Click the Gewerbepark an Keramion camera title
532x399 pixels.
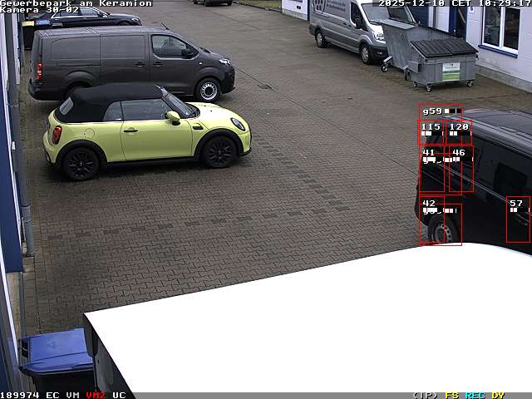(76, 3)
